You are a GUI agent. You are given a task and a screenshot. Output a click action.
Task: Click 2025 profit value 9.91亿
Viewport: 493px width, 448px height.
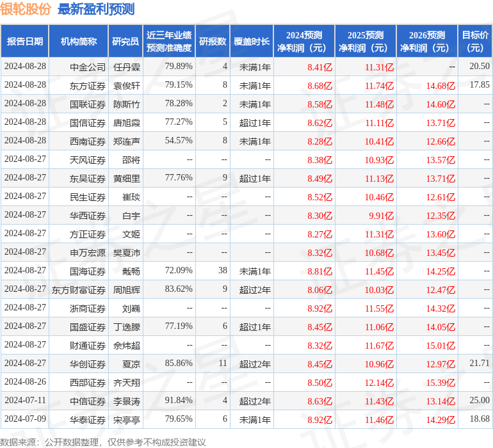click(381, 216)
